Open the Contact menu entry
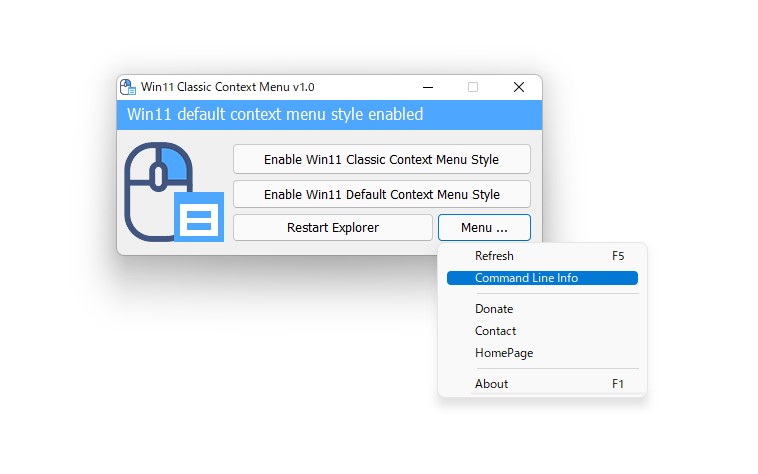The width and height of the screenshot is (758, 474). [542, 331]
